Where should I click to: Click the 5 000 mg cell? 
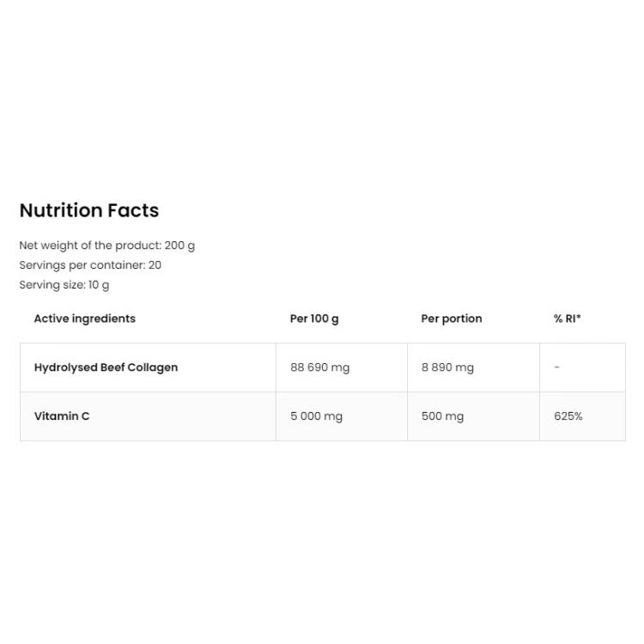[x=316, y=416]
